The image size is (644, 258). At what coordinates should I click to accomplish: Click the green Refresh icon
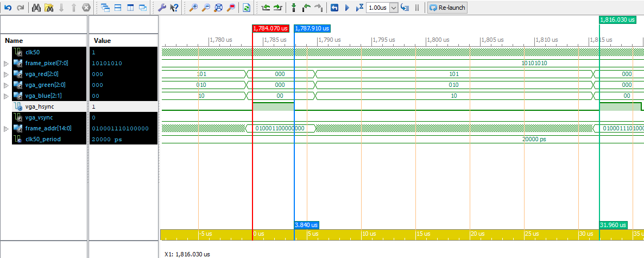click(247, 8)
